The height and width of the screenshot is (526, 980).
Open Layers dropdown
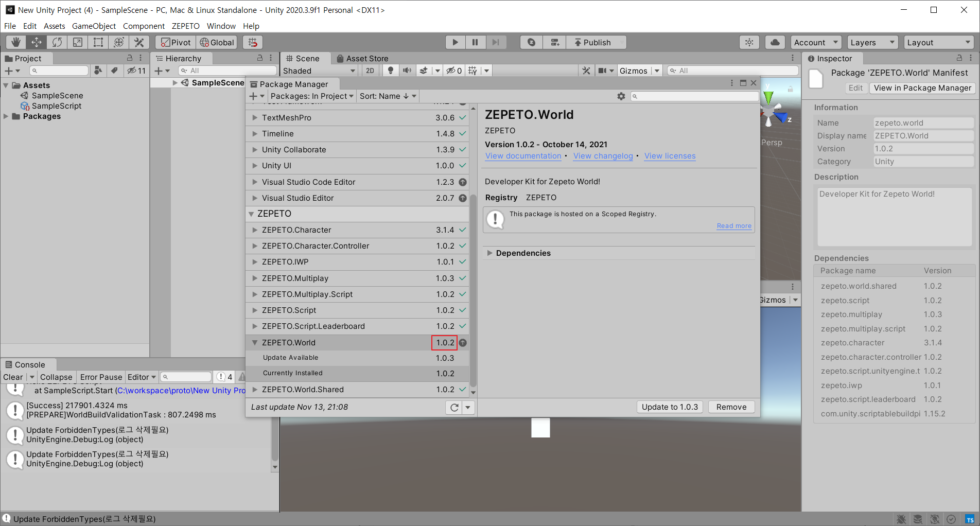point(872,42)
